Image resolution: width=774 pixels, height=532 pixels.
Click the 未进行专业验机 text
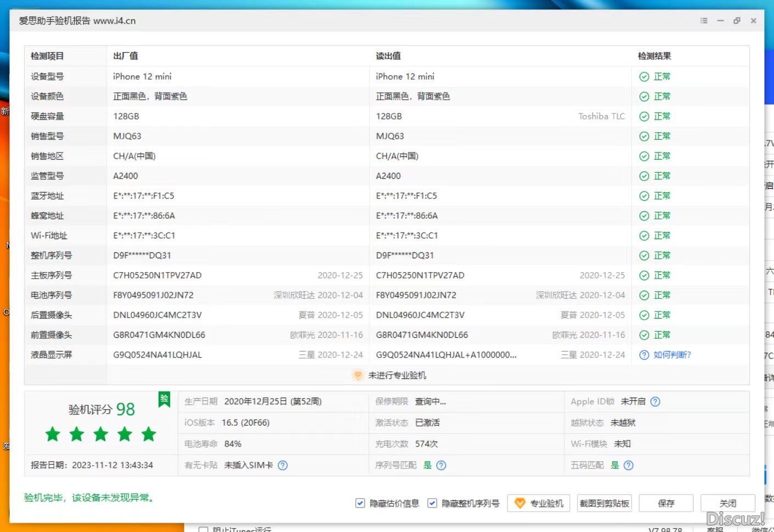tap(397, 375)
